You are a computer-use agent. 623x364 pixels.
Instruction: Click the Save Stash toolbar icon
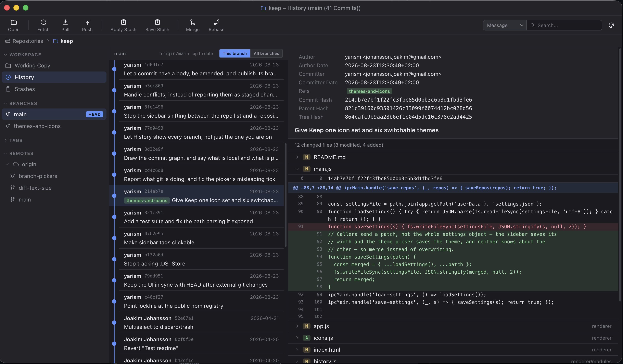(157, 22)
